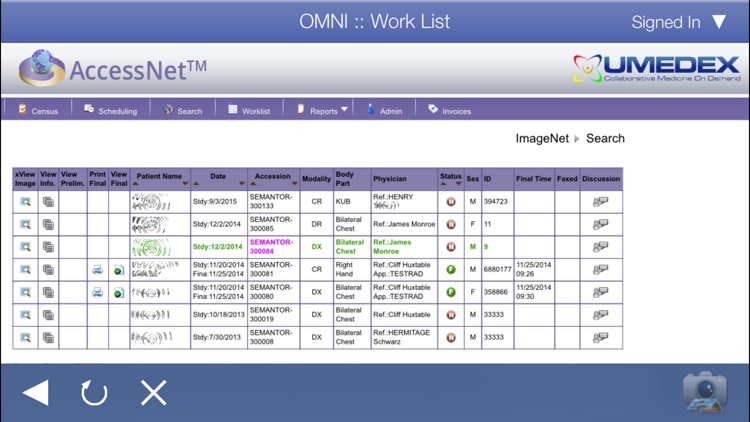Viewport: 750px width, 422px height.
Task: Click status N icon for SEMANTOR-300008
Action: [x=451, y=338]
